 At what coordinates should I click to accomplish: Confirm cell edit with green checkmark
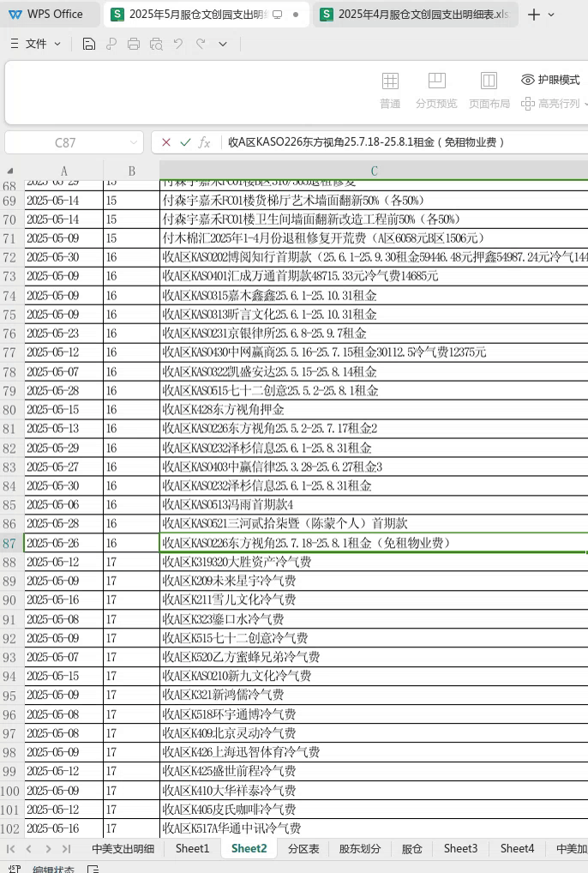[185, 142]
